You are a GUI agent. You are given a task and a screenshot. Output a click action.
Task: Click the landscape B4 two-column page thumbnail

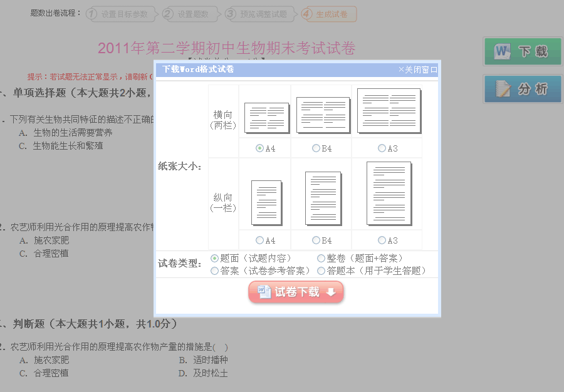[323, 115]
